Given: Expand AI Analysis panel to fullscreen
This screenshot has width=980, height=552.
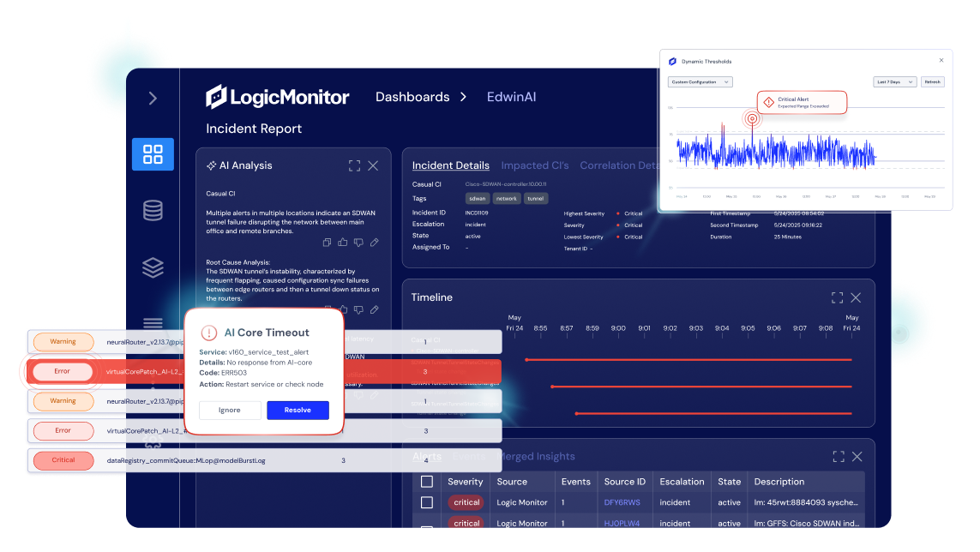Looking at the screenshot, I should 354,165.
